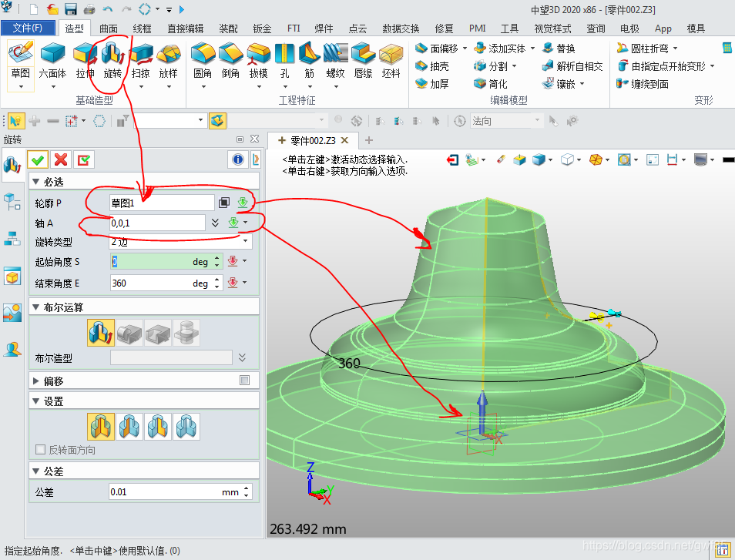735x560 pixels.
Task: Click the 抽壳 (Shell) tool
Action: point(432,66)
